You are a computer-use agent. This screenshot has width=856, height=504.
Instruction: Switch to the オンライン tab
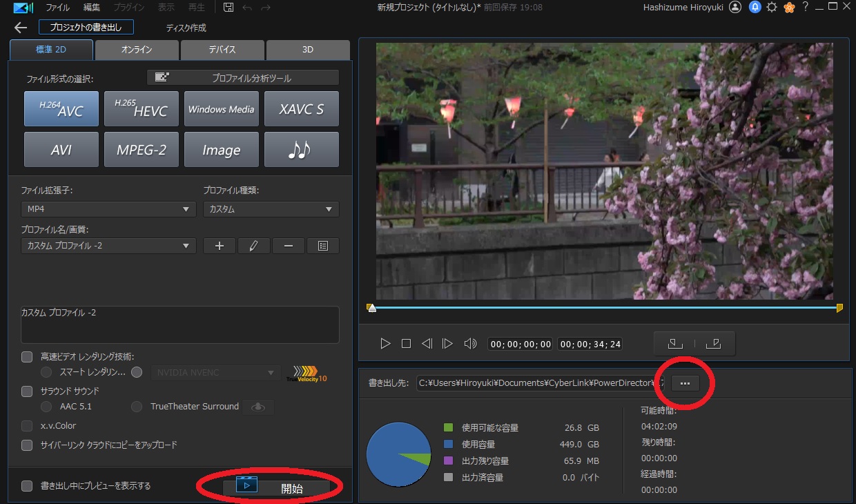(x=137, y=50)
